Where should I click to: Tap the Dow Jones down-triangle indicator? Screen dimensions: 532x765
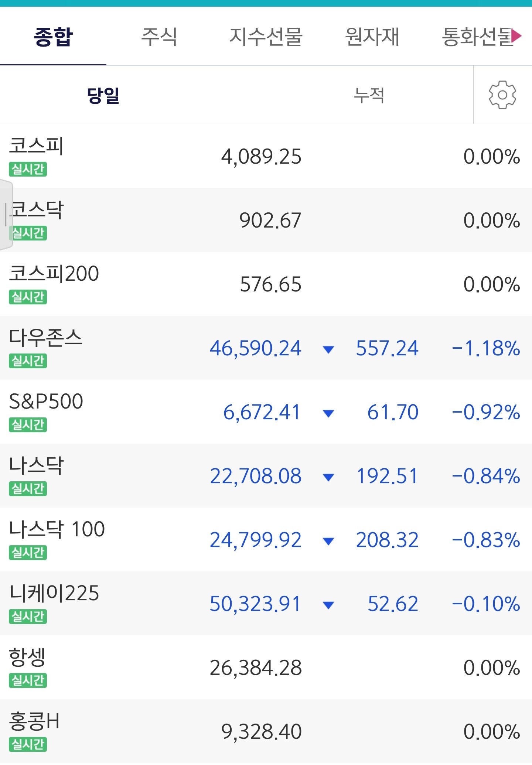328,349
